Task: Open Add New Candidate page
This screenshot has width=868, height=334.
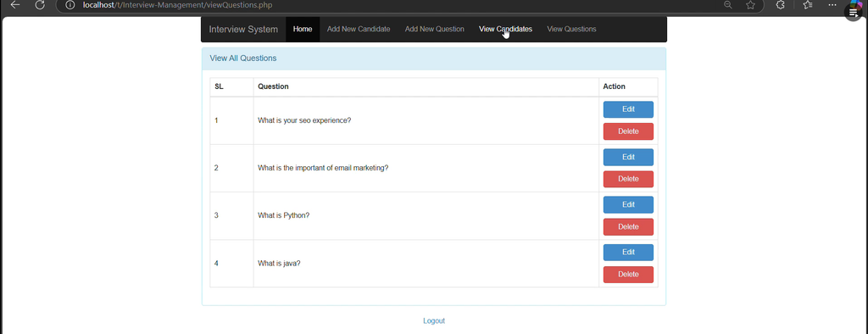Action: (359, 30)
